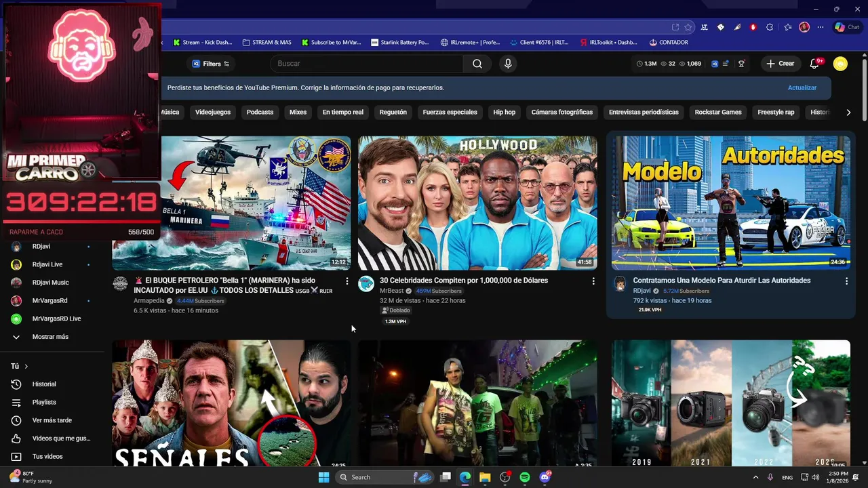The width and height of the screenshot is (868, 488).
Task: Add this page to browser favorites star
Action: pyautogui.click(x=688, y=27)
